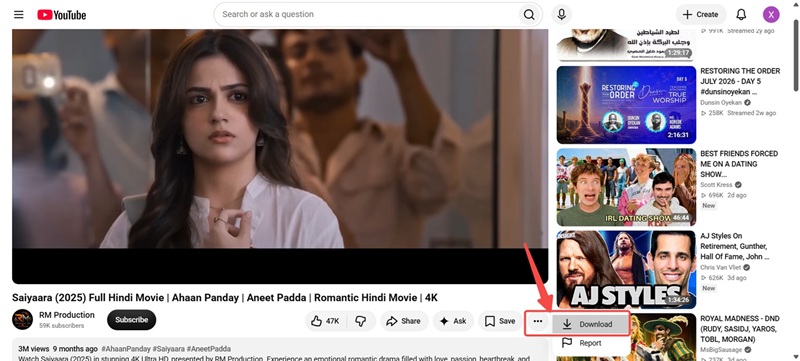
Task: Expand description at 3M views text
Action: pos(34,349)
